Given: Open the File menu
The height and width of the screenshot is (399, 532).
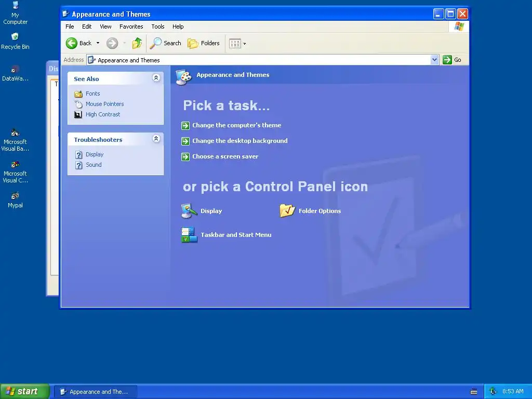Looking at the screenshot, I should tap(70, 26).
